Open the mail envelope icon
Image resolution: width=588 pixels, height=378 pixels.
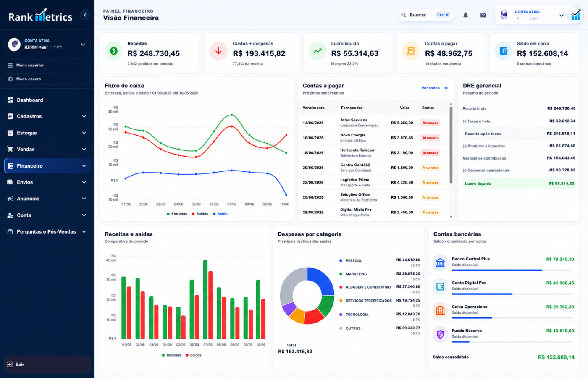(x=483, y=15)
